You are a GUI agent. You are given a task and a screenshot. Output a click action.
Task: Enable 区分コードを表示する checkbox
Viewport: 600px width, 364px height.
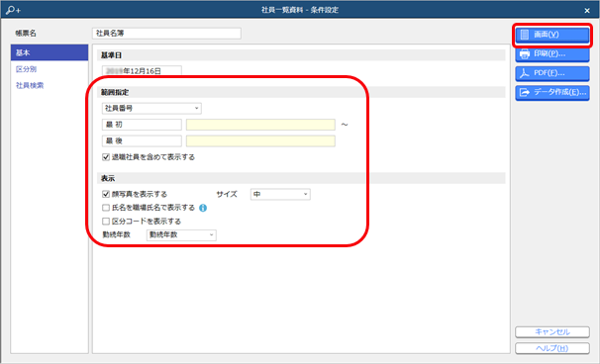106,221
